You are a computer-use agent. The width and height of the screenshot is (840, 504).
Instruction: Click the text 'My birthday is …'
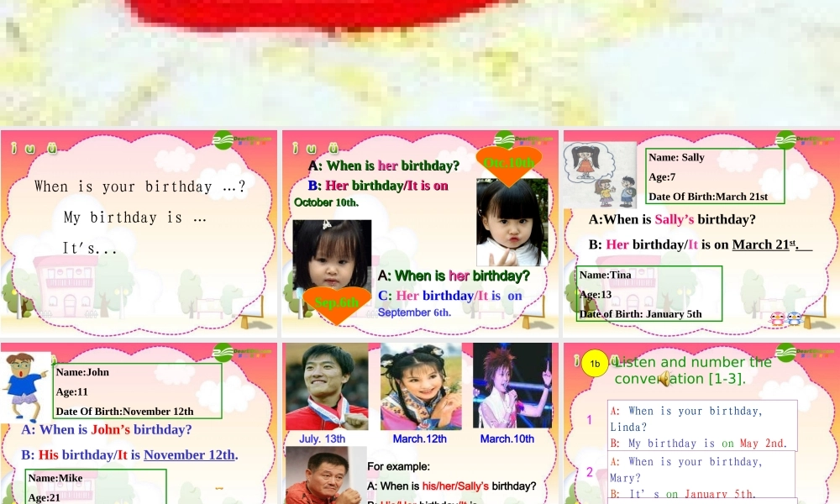coord(135,218)
